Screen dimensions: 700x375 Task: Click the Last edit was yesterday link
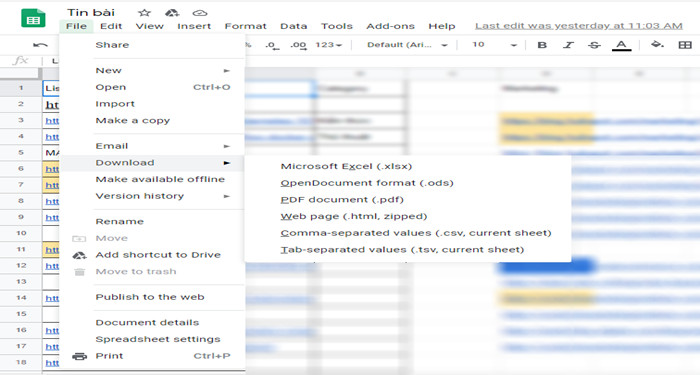pos(579,26)
